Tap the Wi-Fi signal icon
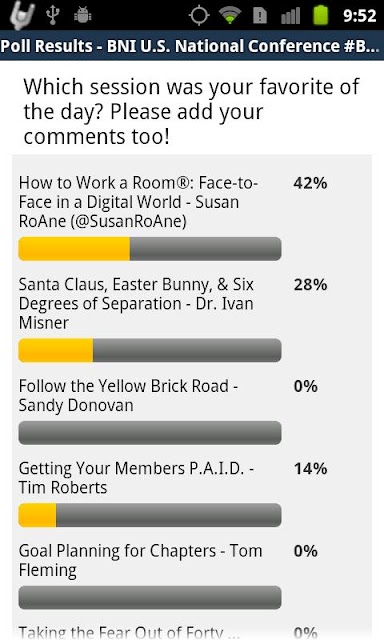The image size is (384, 640). tap(230, 16)
